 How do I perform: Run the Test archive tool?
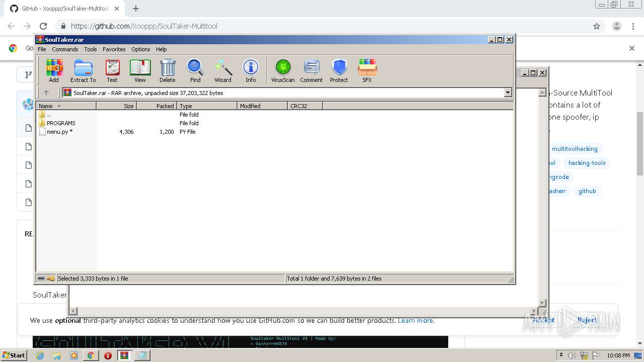[x=112, y=70]
